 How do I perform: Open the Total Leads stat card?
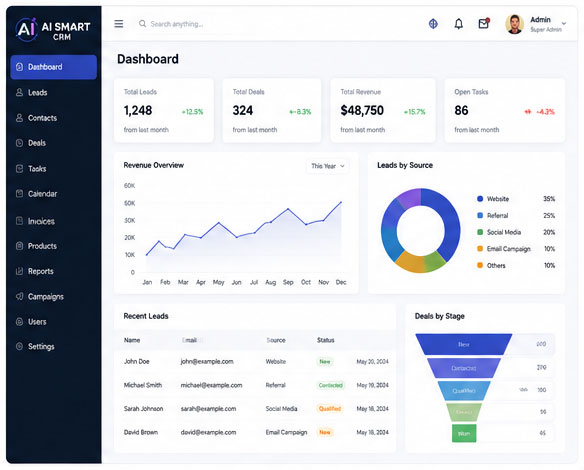pos(164,111)
